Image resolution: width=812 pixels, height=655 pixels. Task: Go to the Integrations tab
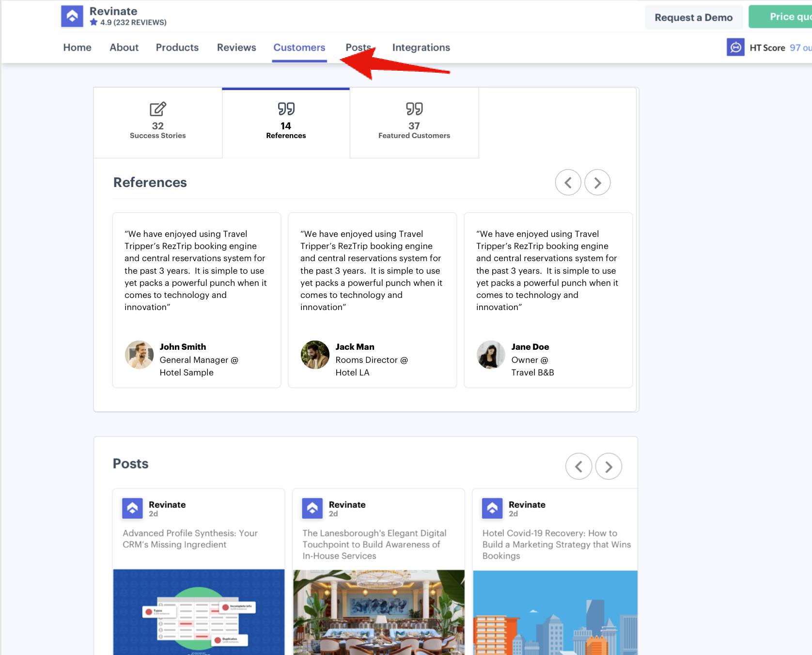421,47
